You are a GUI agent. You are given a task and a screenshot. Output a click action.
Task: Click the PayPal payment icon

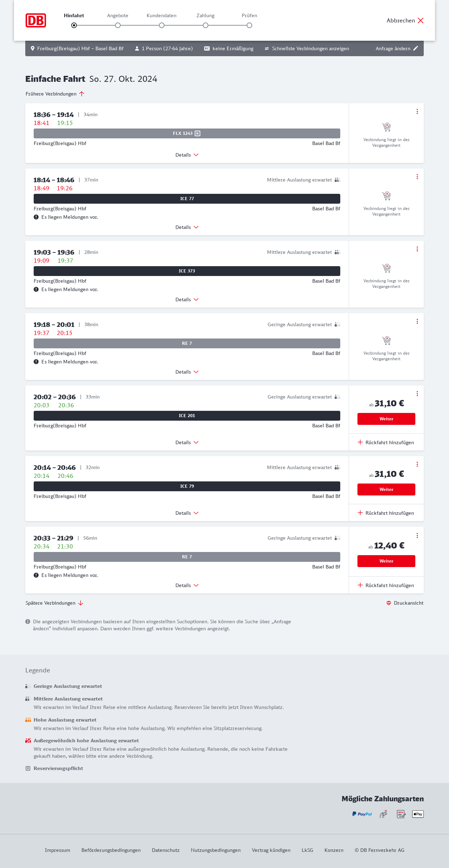tap(362, 814)
